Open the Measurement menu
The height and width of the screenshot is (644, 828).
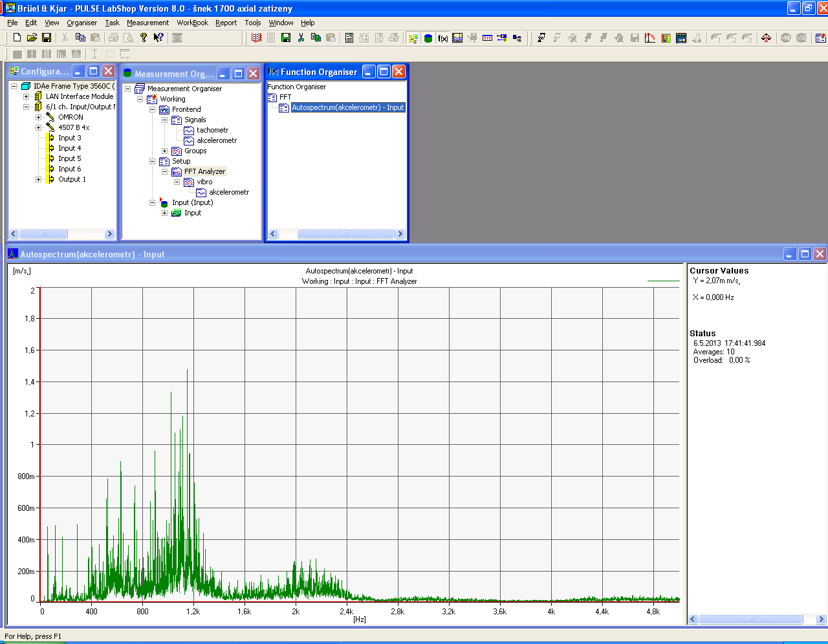pyautogui.click(x=147, y=23)
